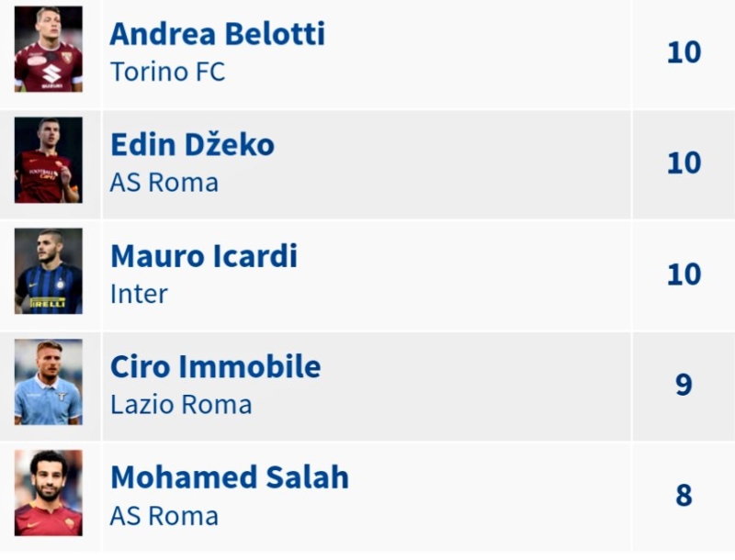Open Mauro Icardi's player photo
Image resolution: width=735 pixels, height=560 pixels.
[49, 271]
